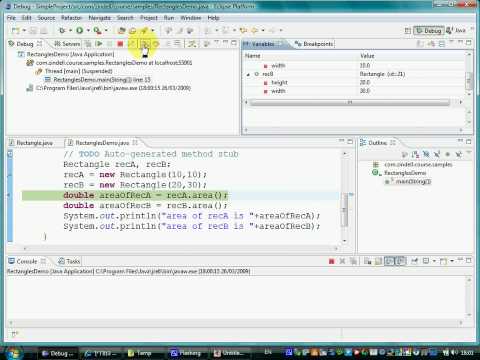Click the Clear Console icon
Screen dimensions: 480x360
(368, 261)
